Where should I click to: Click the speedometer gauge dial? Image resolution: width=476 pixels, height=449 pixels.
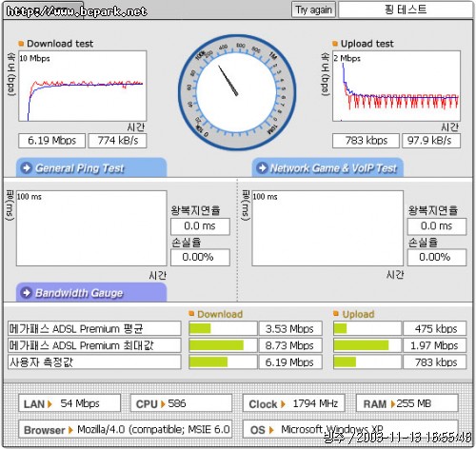[x=237, y=92]
